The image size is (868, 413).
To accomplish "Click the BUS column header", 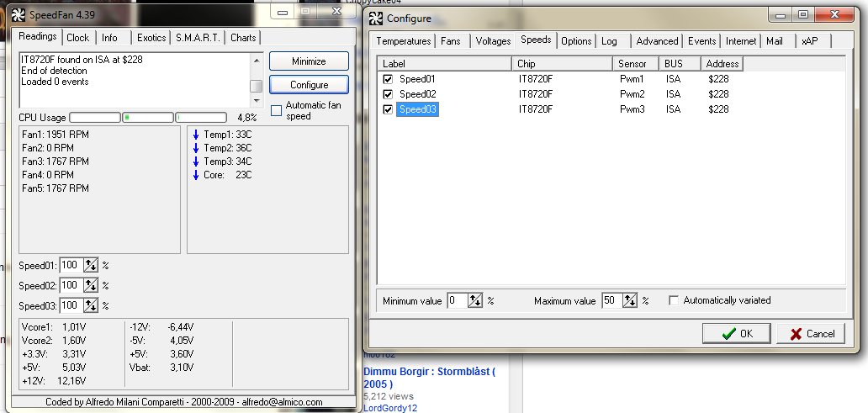I will [680, 64].
